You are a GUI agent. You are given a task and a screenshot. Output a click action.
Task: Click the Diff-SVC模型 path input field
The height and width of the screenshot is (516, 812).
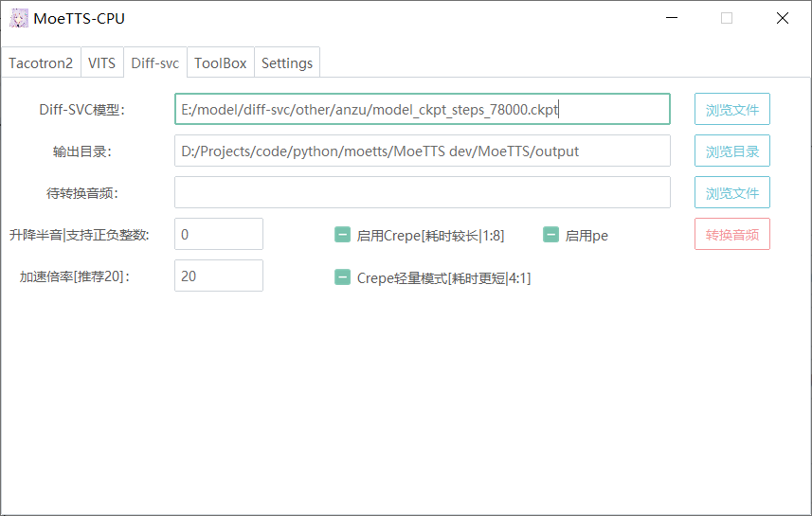(423, 109)
